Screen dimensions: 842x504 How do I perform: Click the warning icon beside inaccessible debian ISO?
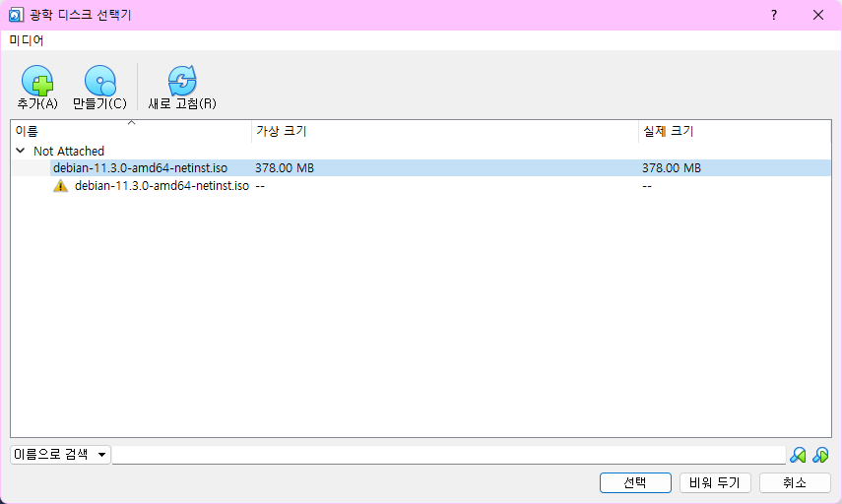61,186
